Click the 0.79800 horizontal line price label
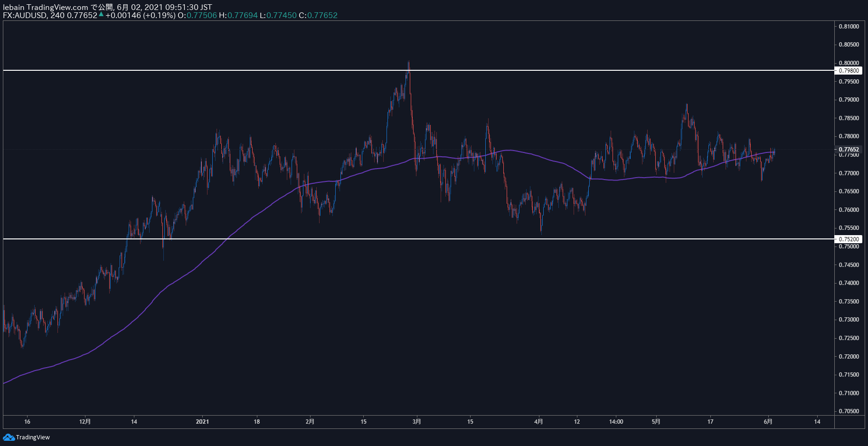This screenshot has height=446, width=868. (x=848, y=71)
